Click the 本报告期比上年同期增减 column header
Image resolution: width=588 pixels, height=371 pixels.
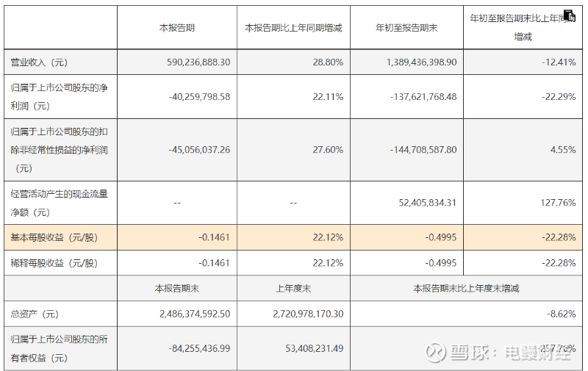(293, 27)
